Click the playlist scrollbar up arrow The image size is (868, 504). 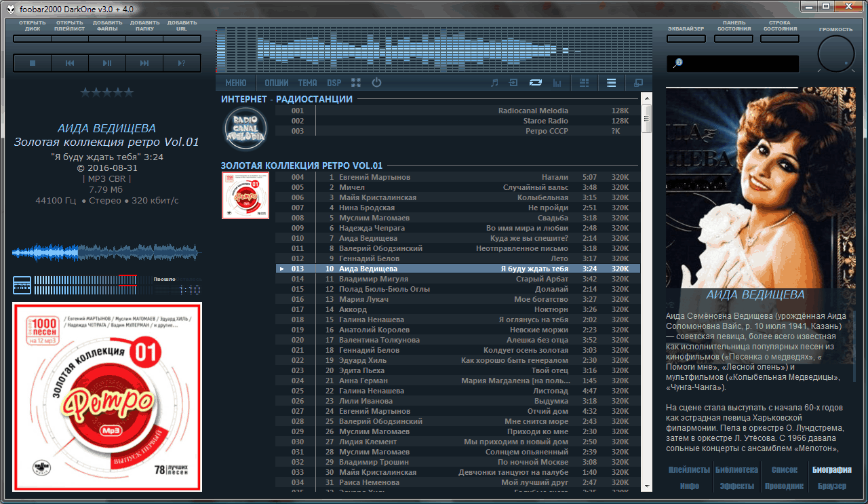tap(646, 98)
